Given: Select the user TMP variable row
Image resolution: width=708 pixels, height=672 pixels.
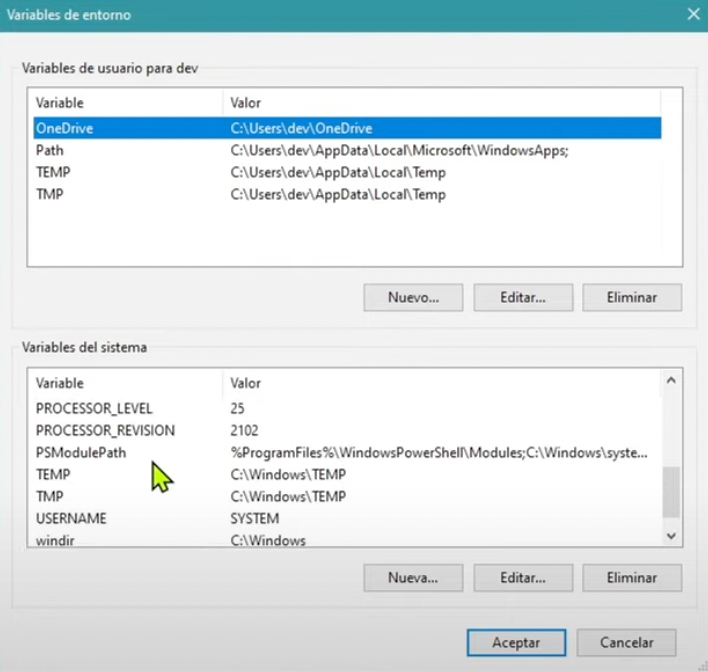Looking at the screenshot, I should click(50, 194).
